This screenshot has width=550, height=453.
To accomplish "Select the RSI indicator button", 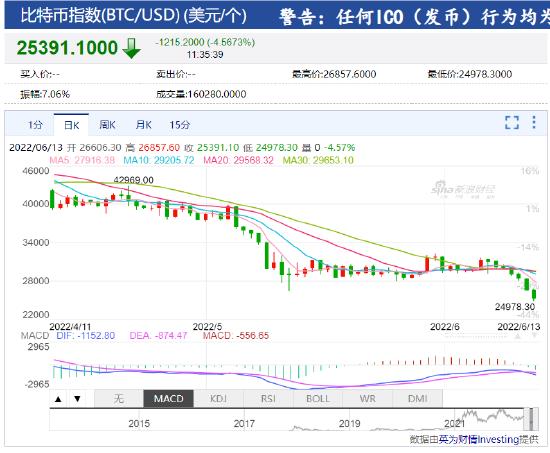I will tap(268, 399).
